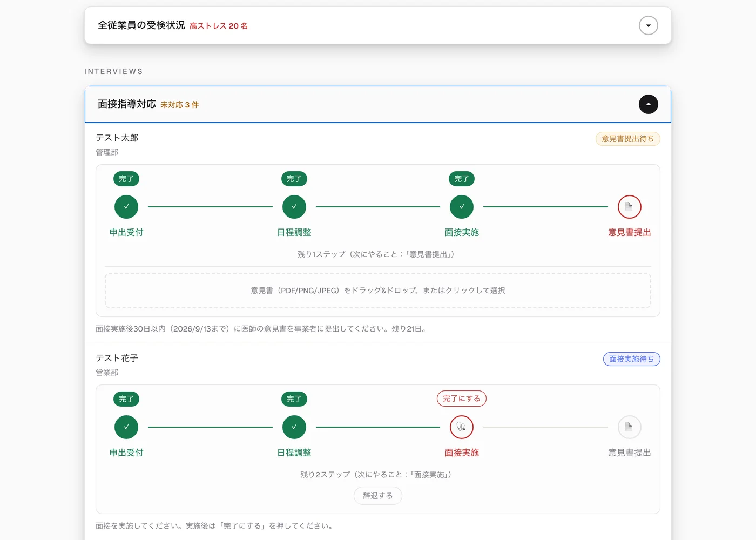The width and height of the screenshot is (756, 540).
Task: Click the 面接を実施してください instruction text
Action: [216, 526]
